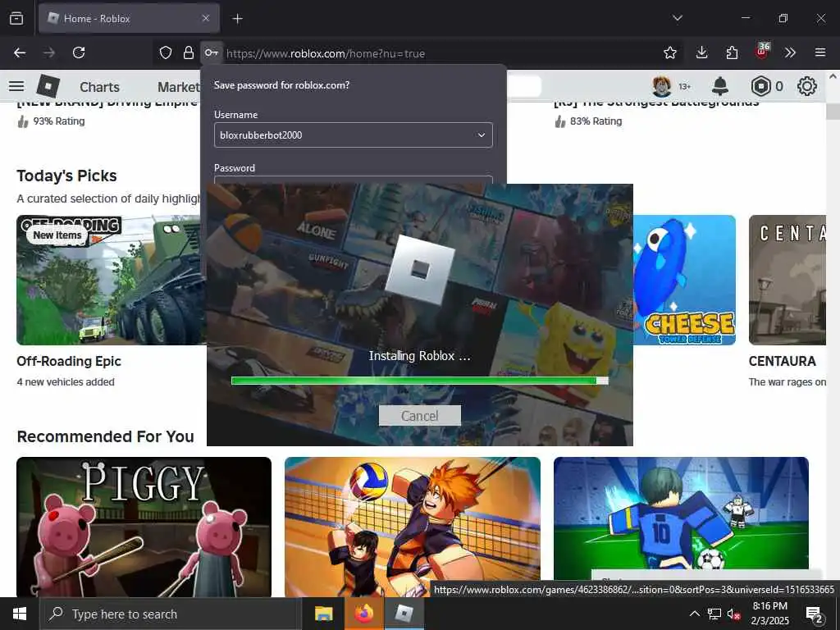Click the Firefox View icon in the tab bar

tap(16, 18)
